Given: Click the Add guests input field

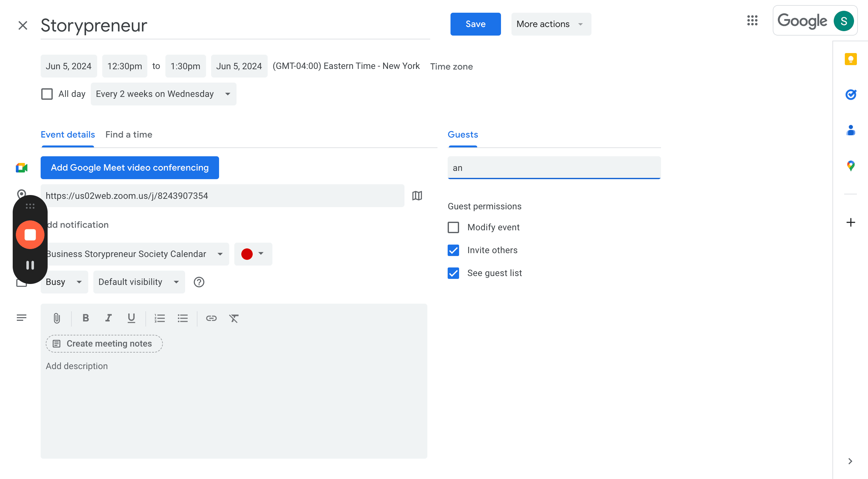Looking at the screenshot, I should pyautogui.click(x=554, y=167).
